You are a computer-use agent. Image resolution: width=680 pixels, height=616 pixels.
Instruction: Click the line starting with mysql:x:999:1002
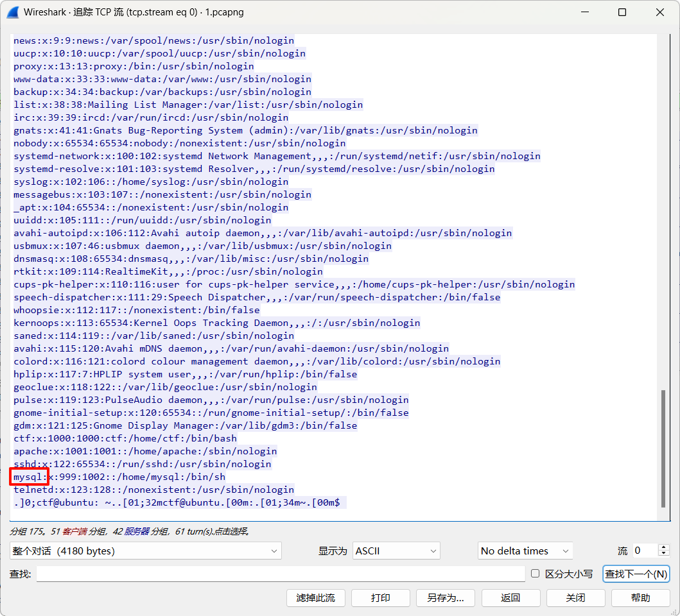coord(119,477)
